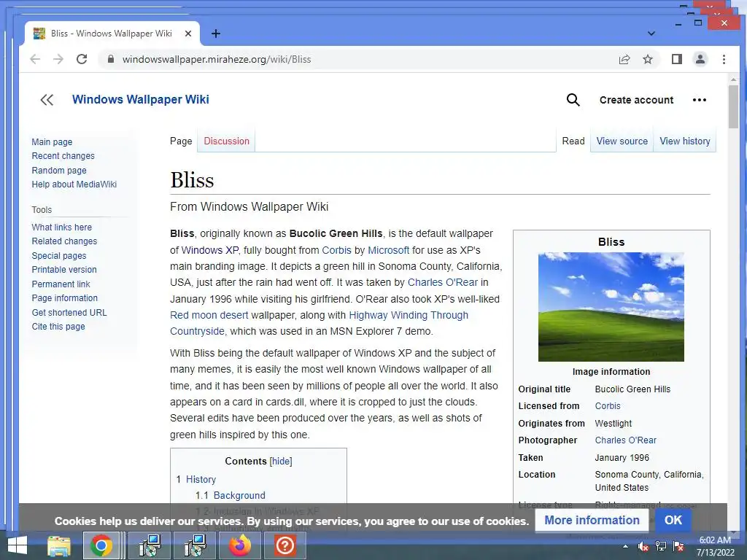Open Firefox from the taskbar
This screenshot has width=747, height=560.
(x=239, y=545)
